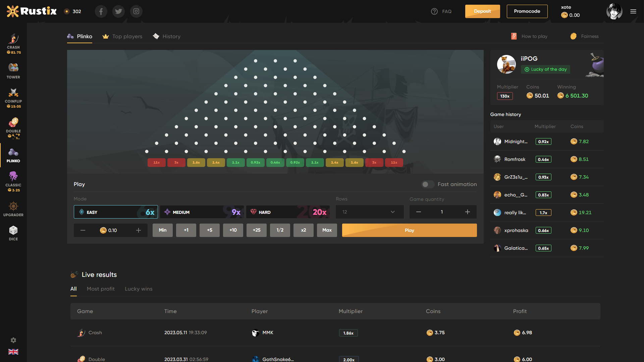644x362 pixels.
Task: Increase bet amount with plus
Action: 139,230
